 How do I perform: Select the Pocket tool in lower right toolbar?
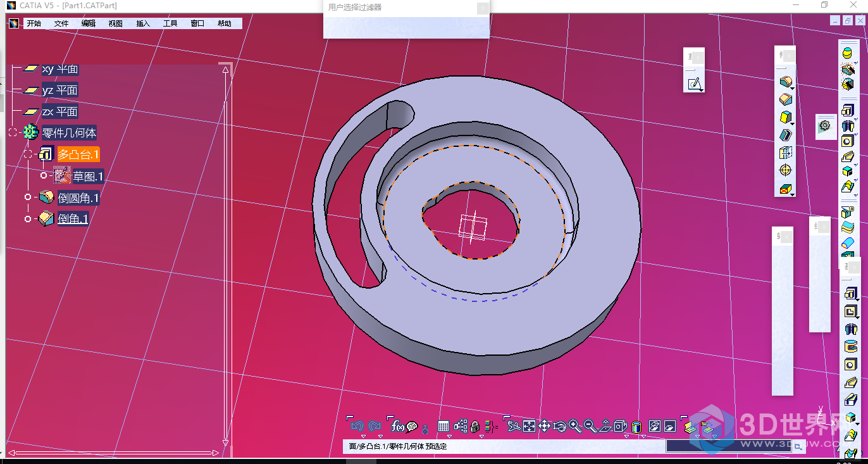coord(851,311)
